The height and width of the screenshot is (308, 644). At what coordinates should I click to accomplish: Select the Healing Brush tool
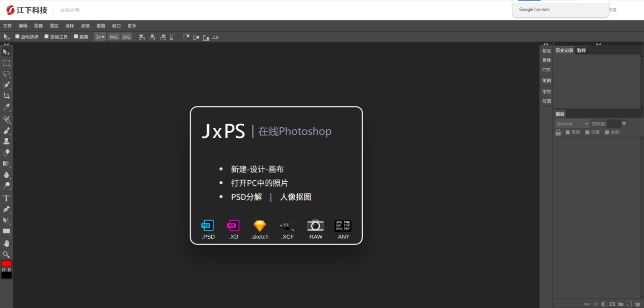pyautogui.click(x=7, y=120)
